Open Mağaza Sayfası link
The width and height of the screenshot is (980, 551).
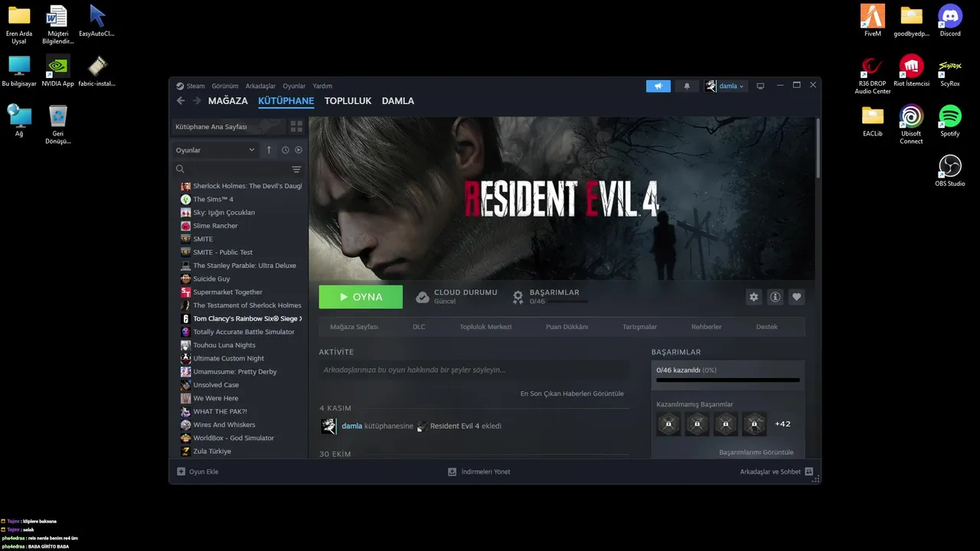pos(354,327)
